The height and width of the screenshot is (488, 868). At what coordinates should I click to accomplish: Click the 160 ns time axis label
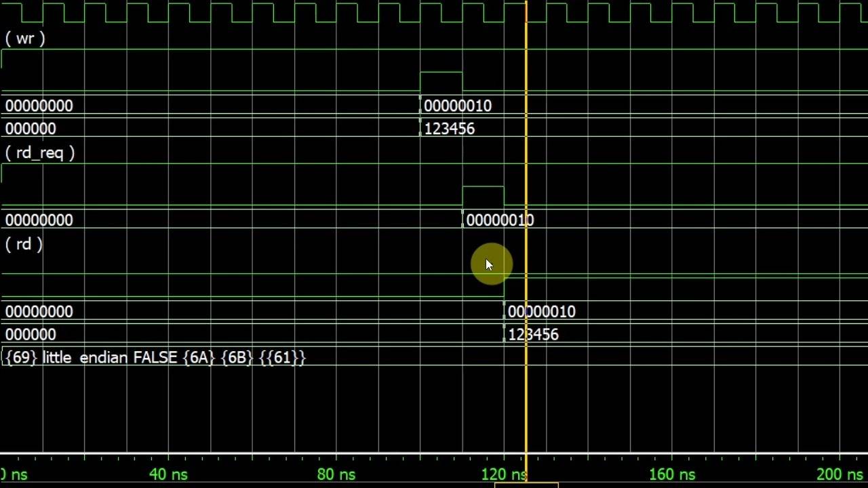click(672, 474)
